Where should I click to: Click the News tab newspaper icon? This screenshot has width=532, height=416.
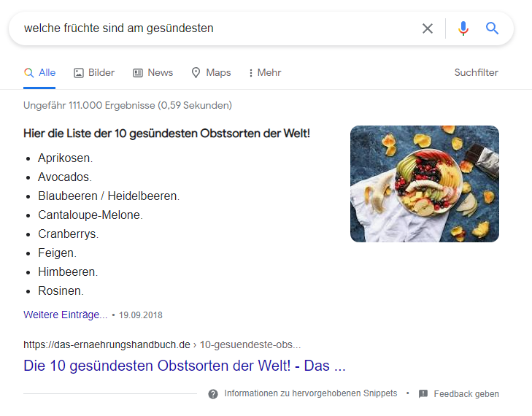pyautogui.click(x=138, y=73)
